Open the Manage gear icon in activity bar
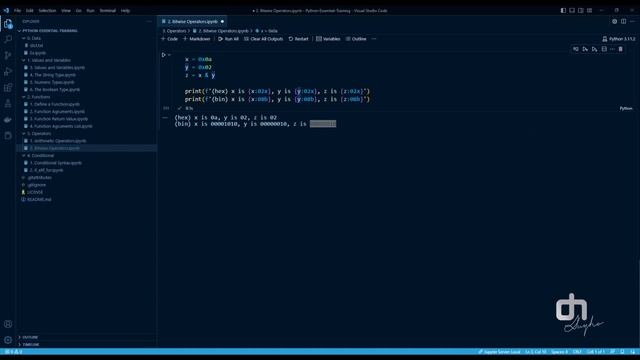640x360 pixels. [8, 340]
